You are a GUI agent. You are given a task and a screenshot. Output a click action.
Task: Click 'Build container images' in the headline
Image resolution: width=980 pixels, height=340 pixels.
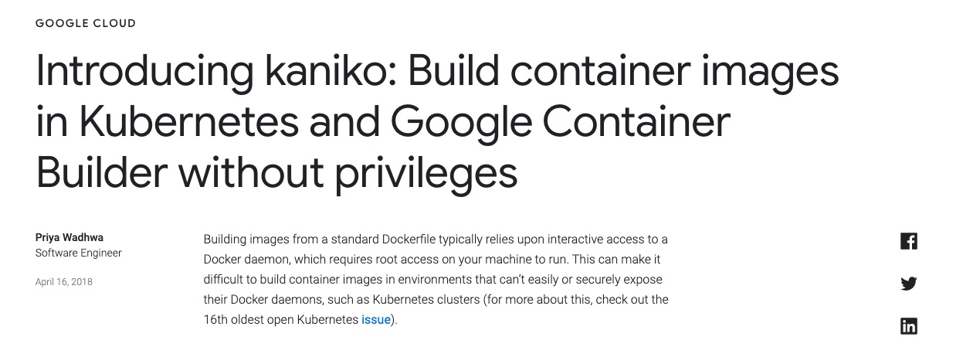(x=623, y=71)
